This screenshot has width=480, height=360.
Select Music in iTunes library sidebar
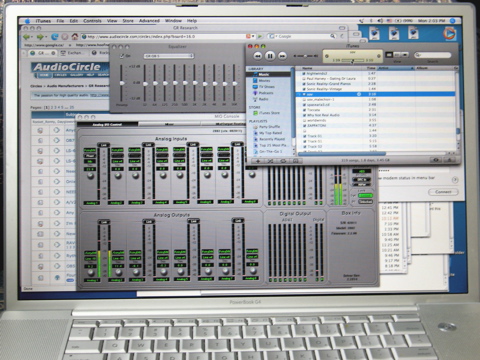click(269, 74)
